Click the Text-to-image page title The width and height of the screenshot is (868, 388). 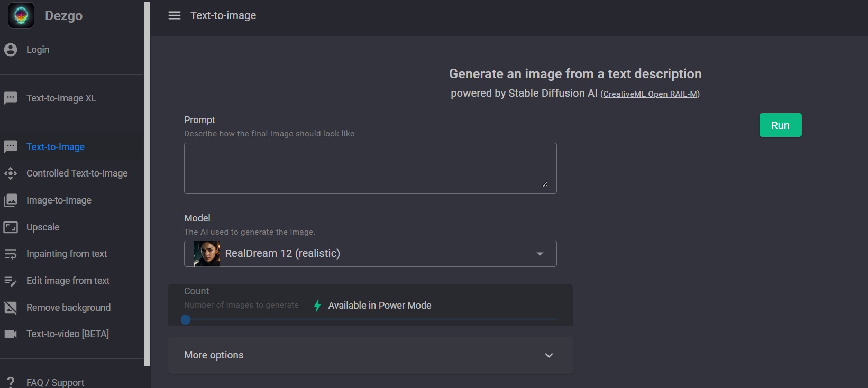tap(223, 15)
